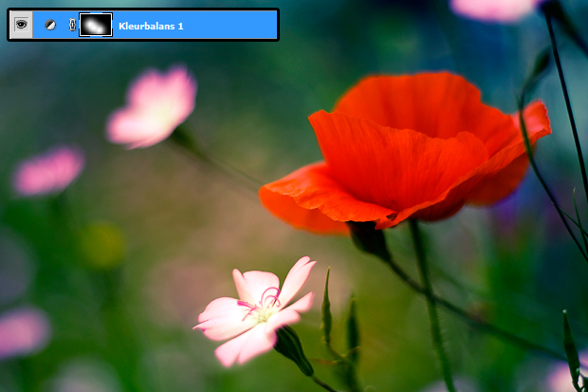Click the color balance adjustment icon
This screenshot has height=392, width=588.
click(x=50, y=26)
